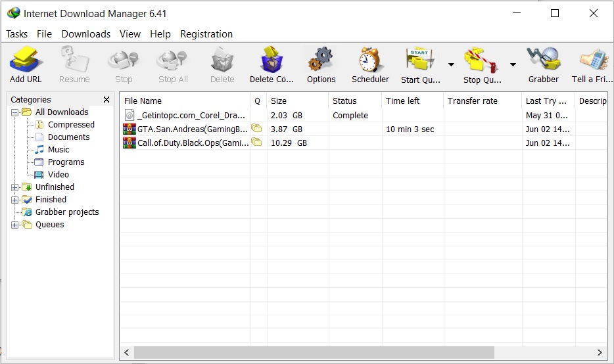Click the IDM logo in title bar
Viewport: 614px width, 364px height.
(x=13, y=13)
